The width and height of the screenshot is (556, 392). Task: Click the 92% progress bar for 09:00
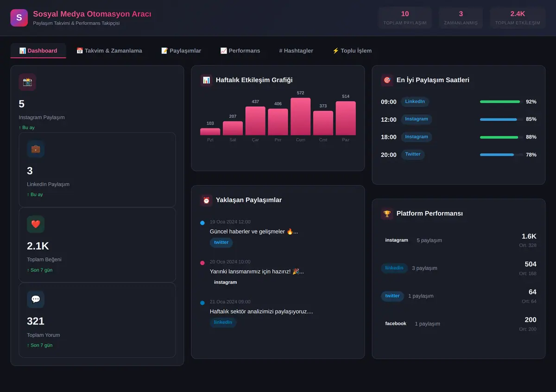point(501,101)
